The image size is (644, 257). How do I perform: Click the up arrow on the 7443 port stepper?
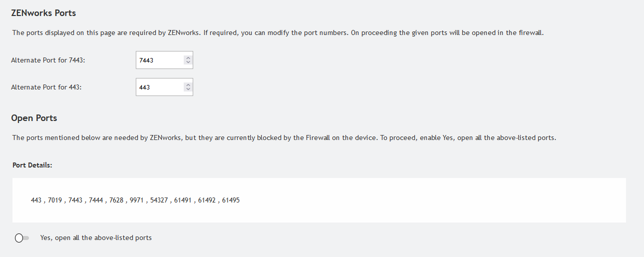(x=188, y=57)
